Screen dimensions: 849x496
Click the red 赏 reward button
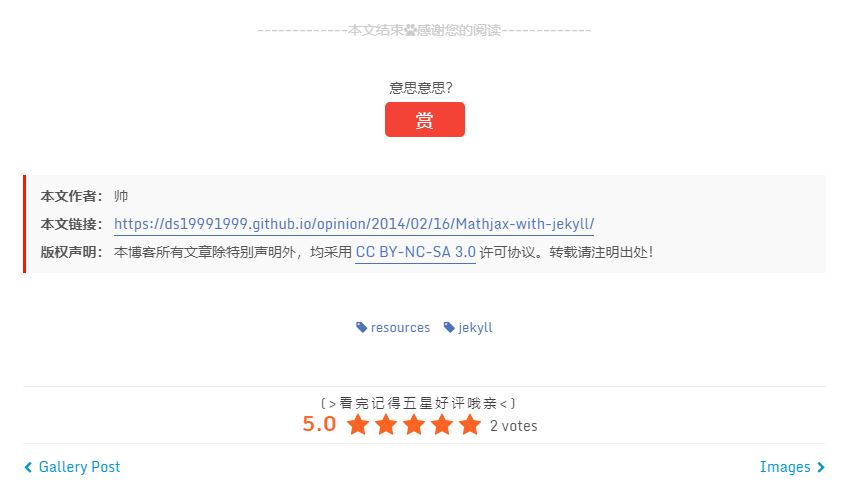424,119
